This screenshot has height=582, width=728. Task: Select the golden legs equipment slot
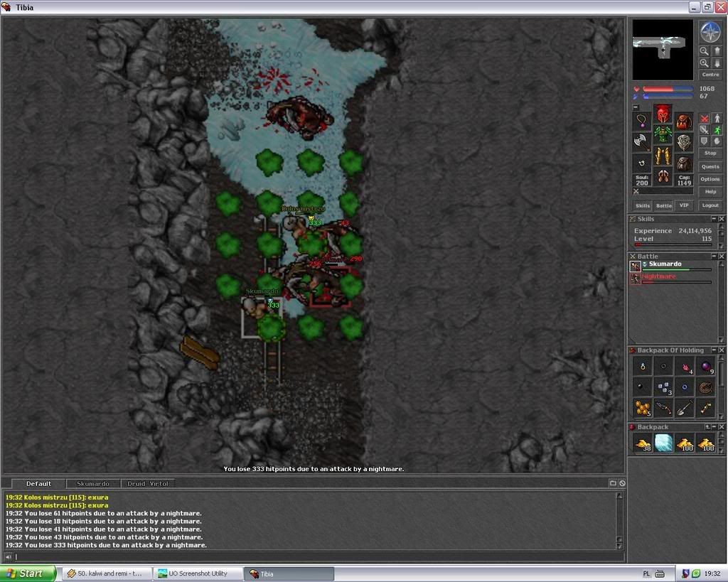663,156
